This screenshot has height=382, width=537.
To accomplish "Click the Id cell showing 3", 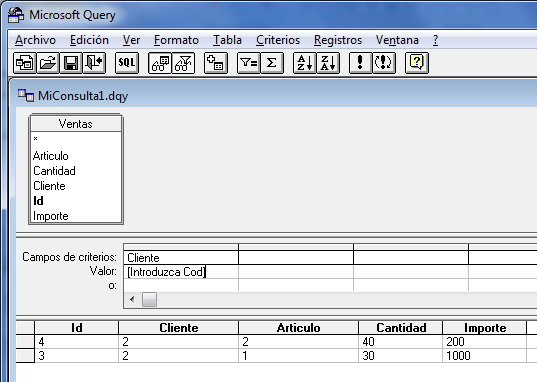I will point(76,356).
